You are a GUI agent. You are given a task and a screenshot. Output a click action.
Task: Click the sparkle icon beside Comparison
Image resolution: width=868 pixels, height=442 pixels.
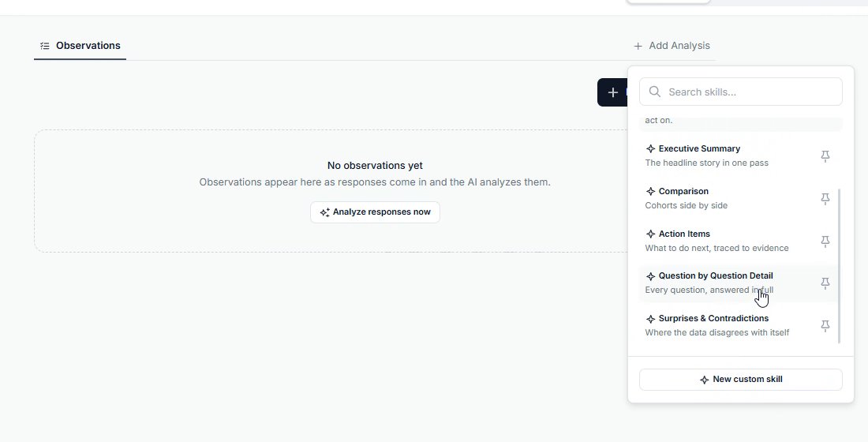click(x=650, y=192)
